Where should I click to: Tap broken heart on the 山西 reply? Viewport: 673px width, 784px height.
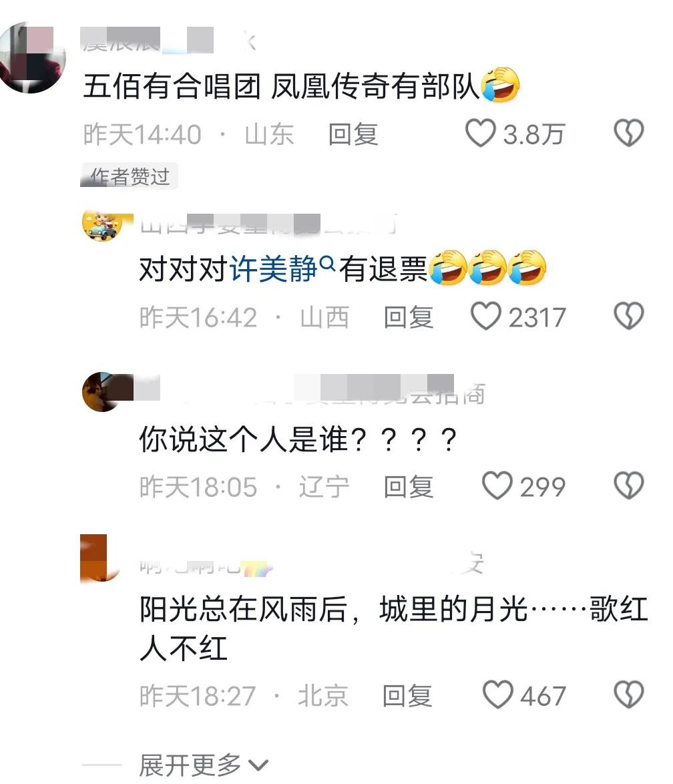[628, 316]
